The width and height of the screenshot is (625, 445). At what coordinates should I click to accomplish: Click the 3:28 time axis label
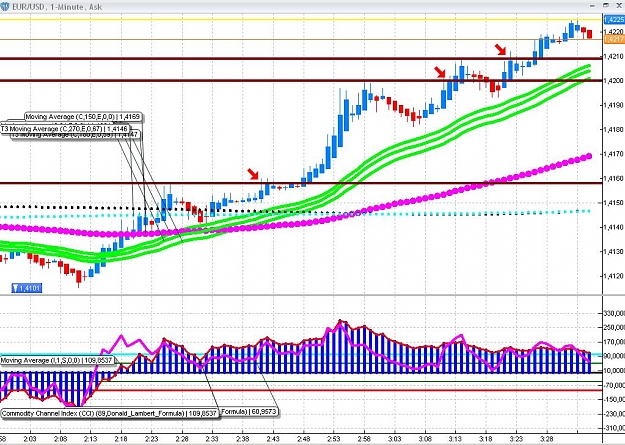pyautogui.click(x=546, y=439)
